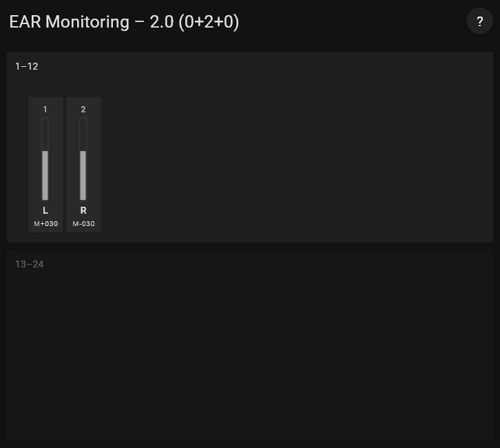Click the bright filled part of meter 1
This screenshot has height=448, width=500.
[x=45, y=176]
